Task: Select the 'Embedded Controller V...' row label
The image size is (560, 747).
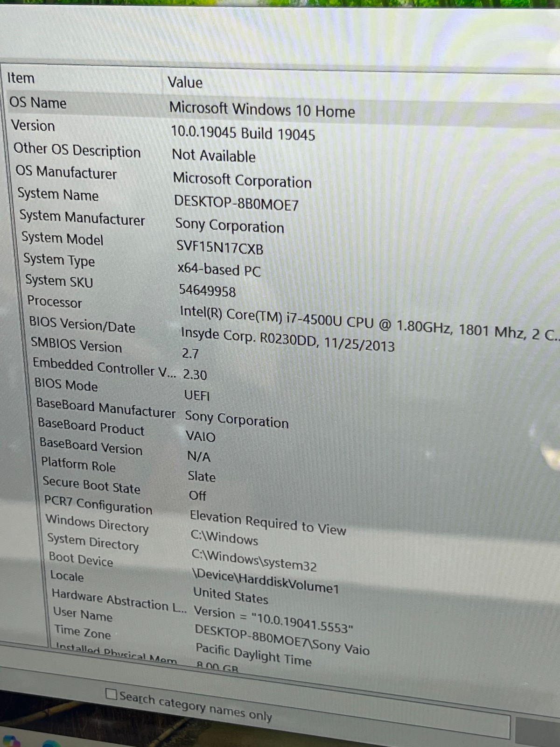Action: (x=105, y=367)
